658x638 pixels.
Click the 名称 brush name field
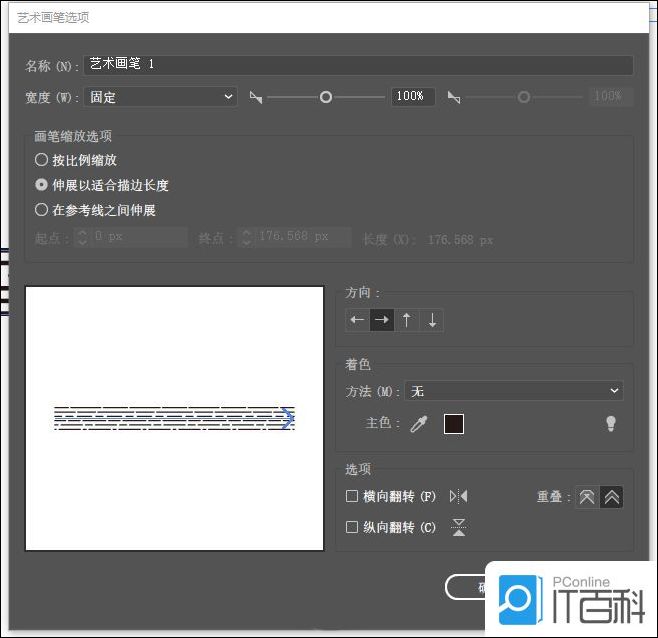(358, 64)
